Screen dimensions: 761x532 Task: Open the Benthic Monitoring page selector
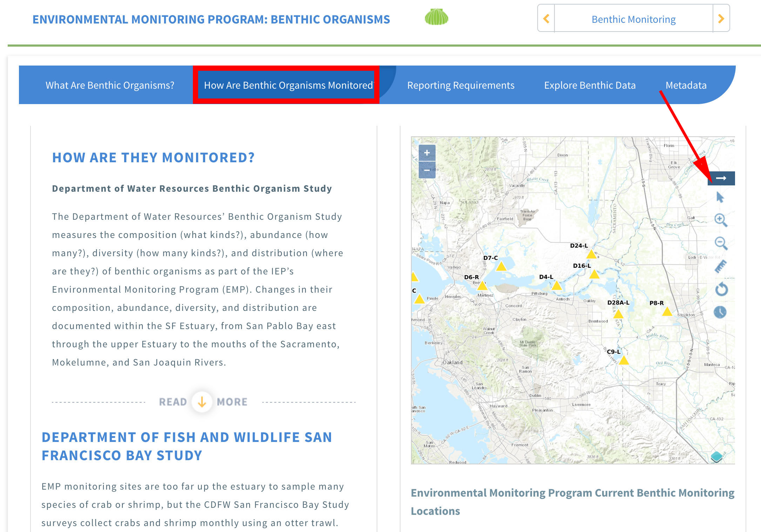click(x=634, y=19)
